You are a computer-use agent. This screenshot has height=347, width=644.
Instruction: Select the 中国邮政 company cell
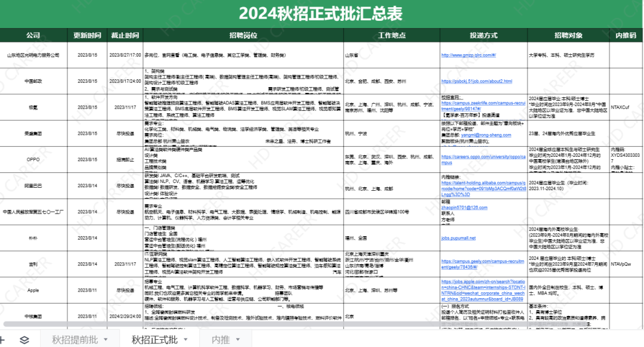(x=33, y=81)
